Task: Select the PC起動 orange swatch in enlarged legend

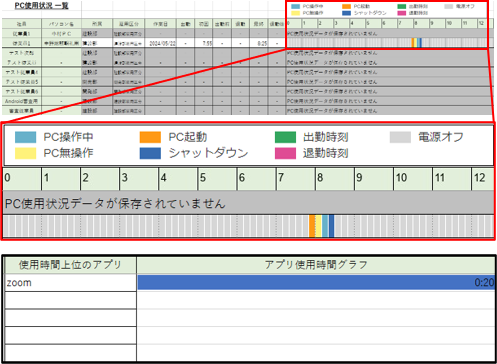Action: tap(150, 137)
